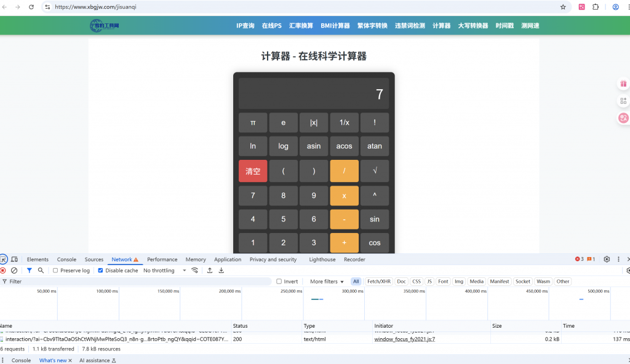Open DevTools settings gear

click(607, 259)
